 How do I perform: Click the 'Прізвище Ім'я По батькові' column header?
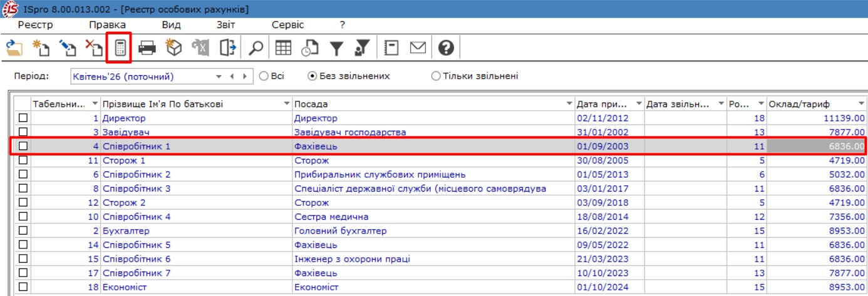tap(191, 103)
